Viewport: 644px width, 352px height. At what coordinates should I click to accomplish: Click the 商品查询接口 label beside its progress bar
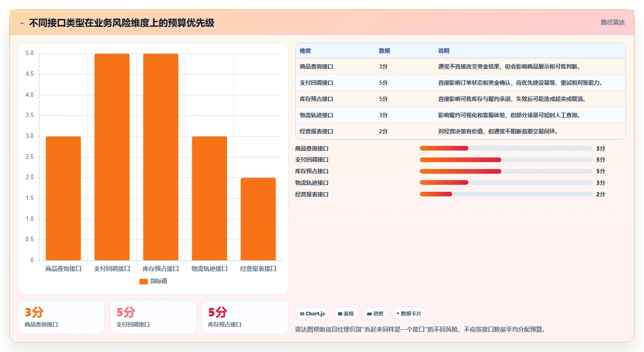312,148
